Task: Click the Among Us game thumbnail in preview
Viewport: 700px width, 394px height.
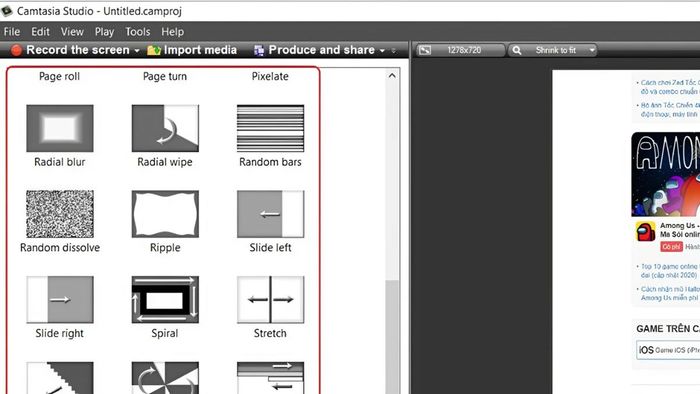Action: (666, 174)
